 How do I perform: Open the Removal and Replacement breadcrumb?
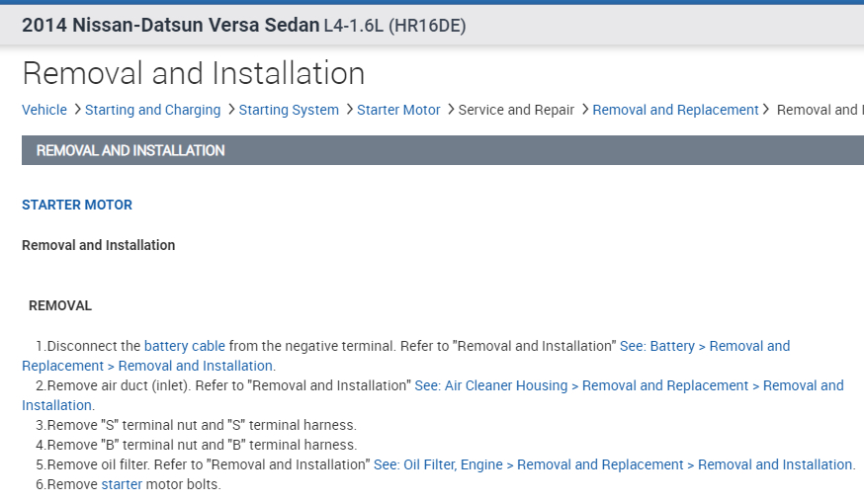click(x=675, y=110)
